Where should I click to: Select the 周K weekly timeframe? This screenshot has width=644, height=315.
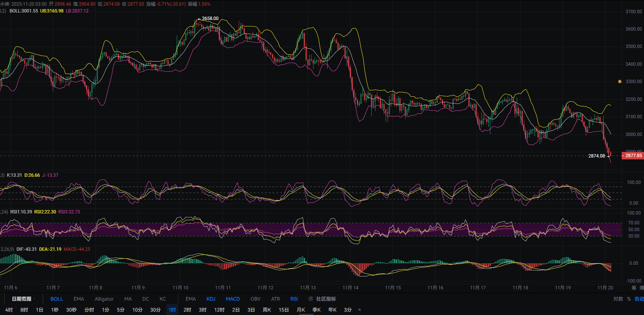267,310
